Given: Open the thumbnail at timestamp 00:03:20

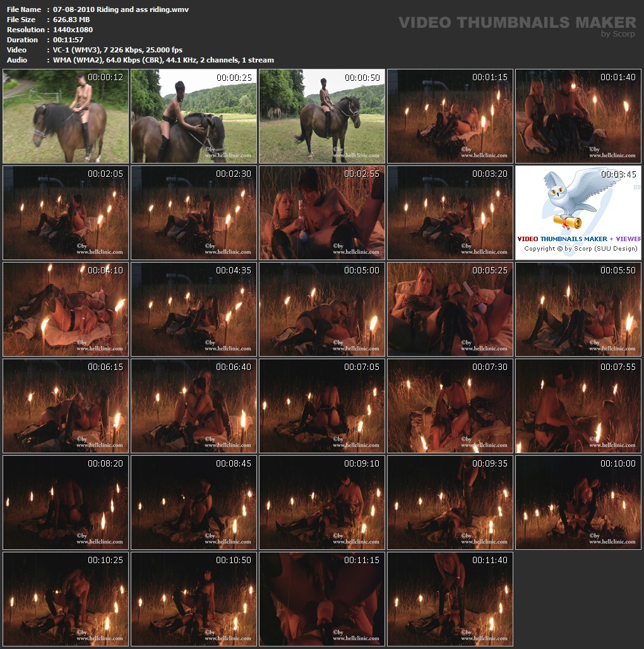Looking at the screenshot, I should (x=450, y=213).
